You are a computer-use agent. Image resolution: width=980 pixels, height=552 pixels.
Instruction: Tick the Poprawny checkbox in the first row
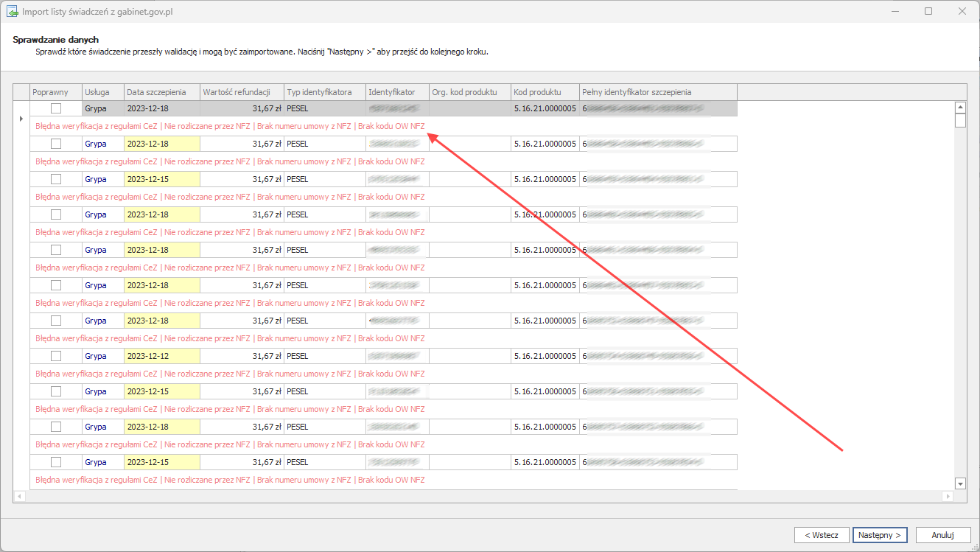[x=56, y=108]
